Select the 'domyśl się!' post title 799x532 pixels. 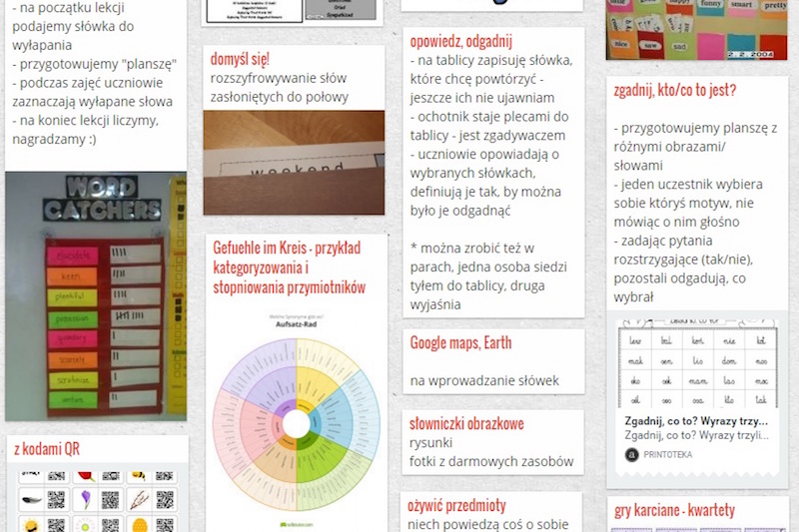(240, 59)
